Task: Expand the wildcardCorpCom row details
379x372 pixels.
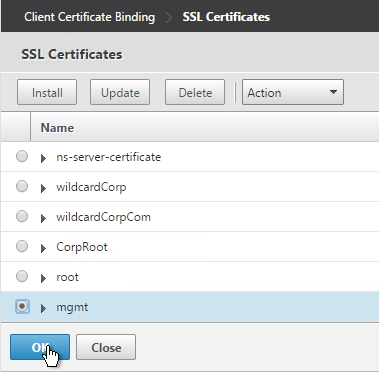Action: point(43,218)
